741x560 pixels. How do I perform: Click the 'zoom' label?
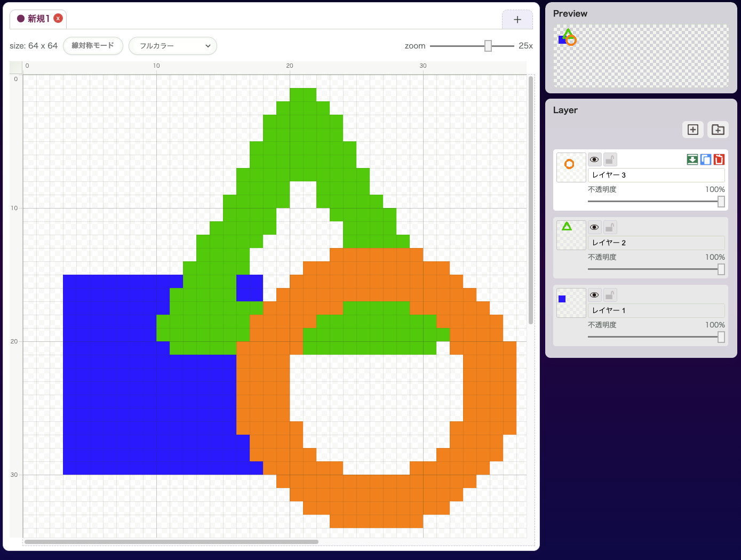415,46
